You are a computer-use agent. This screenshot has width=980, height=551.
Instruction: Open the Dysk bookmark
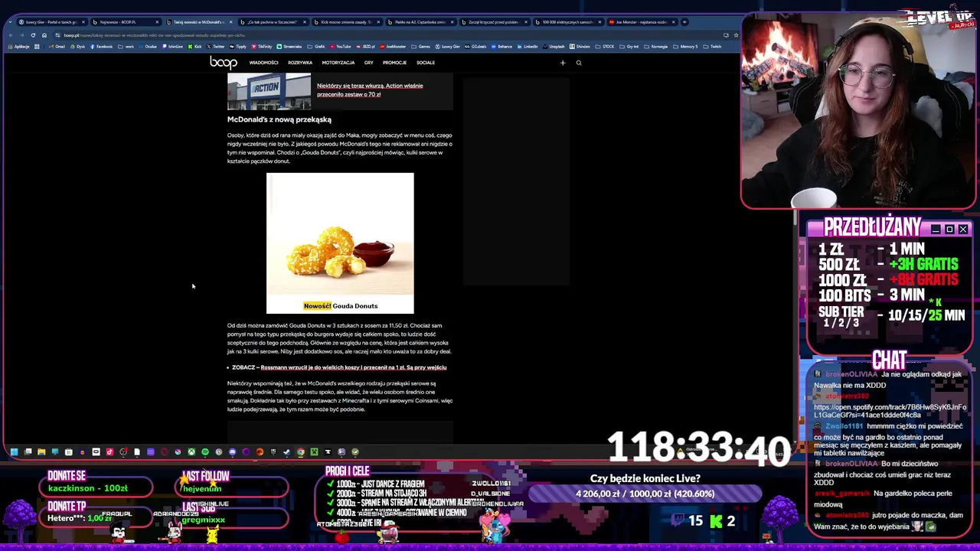coord(78,47)
